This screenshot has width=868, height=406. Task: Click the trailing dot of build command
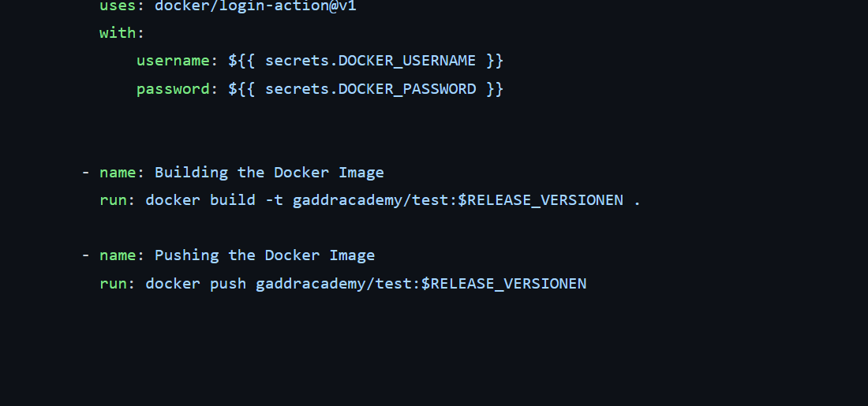tap(638, 200)
